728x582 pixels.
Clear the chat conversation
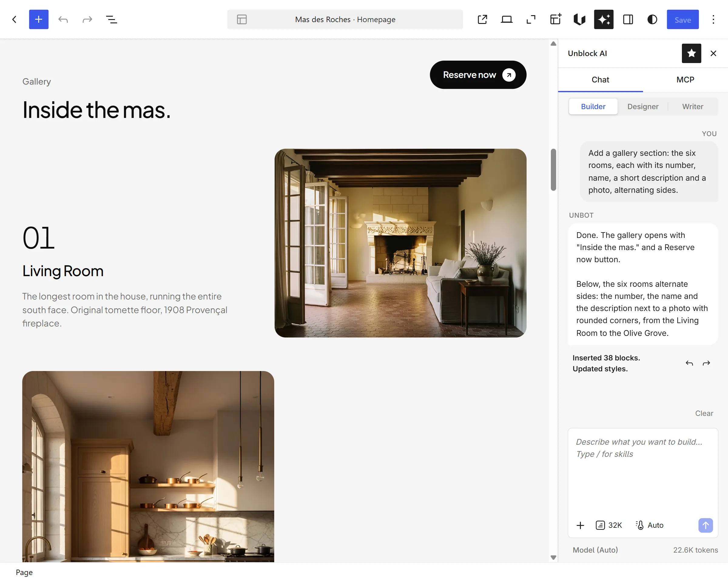tap(704, 413)
